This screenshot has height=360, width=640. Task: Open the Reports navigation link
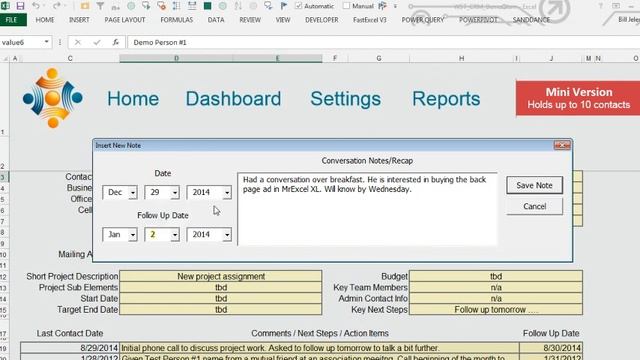pos(446,99)
